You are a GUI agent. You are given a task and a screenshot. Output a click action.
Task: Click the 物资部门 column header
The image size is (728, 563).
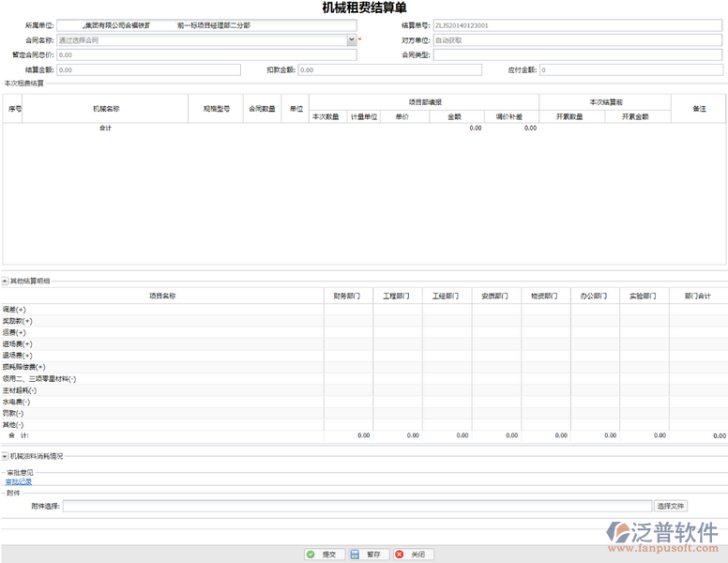546,296
